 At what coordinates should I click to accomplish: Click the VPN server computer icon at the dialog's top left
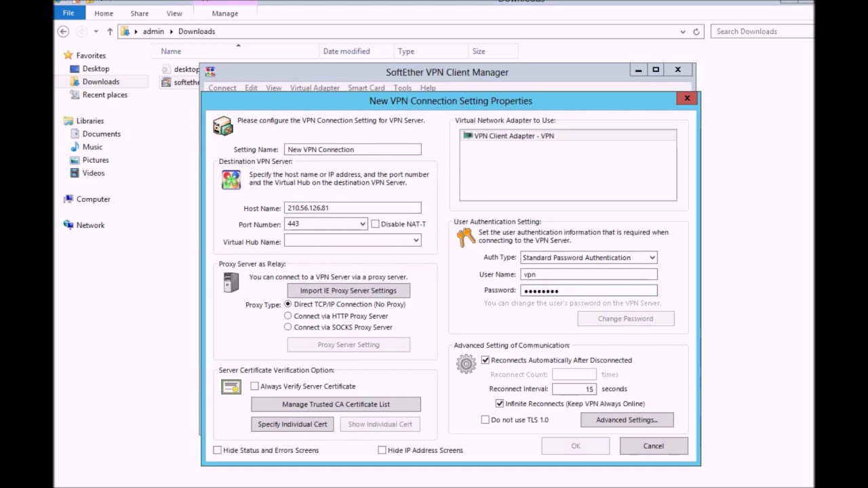coord(222,126)
